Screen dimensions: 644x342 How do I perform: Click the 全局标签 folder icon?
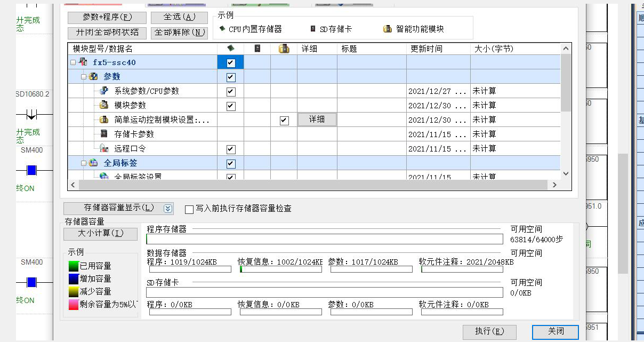click(x=93, y=163)
